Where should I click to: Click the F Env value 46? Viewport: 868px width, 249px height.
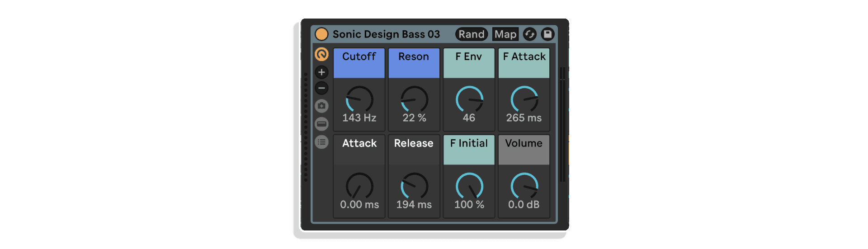[x=469, y=118]
